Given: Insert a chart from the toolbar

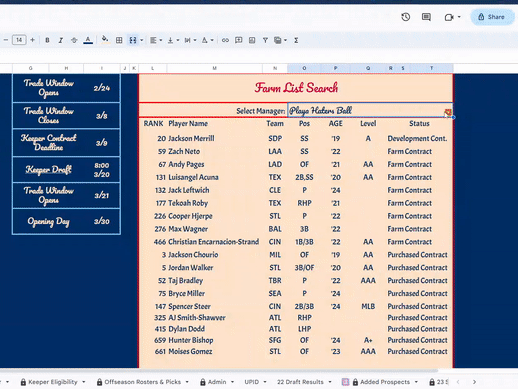Looking at the screenshot, I should point(252,40).
